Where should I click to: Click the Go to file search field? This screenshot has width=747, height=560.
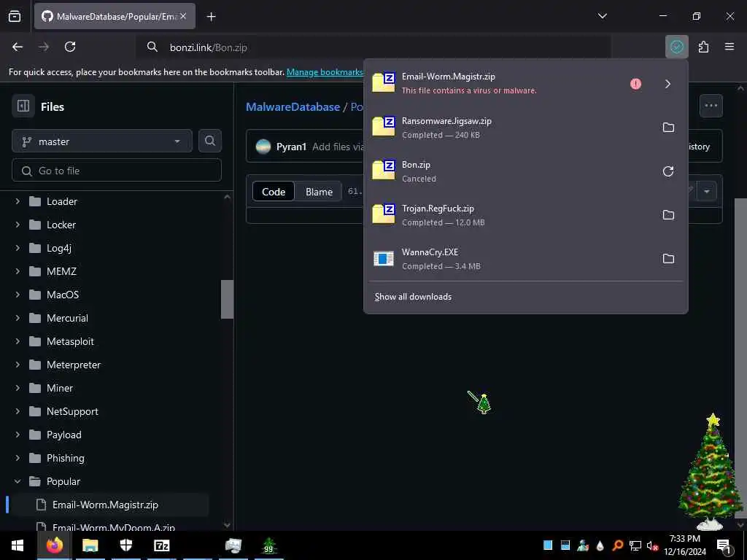click(117, 171)
